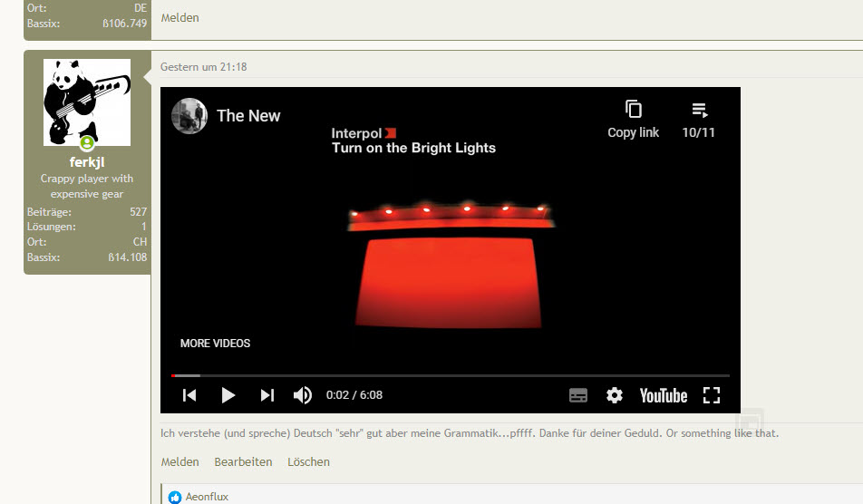Enter fullscreen mode on video
This screenshot has width=863, height=504.
(x=712, y=395)
